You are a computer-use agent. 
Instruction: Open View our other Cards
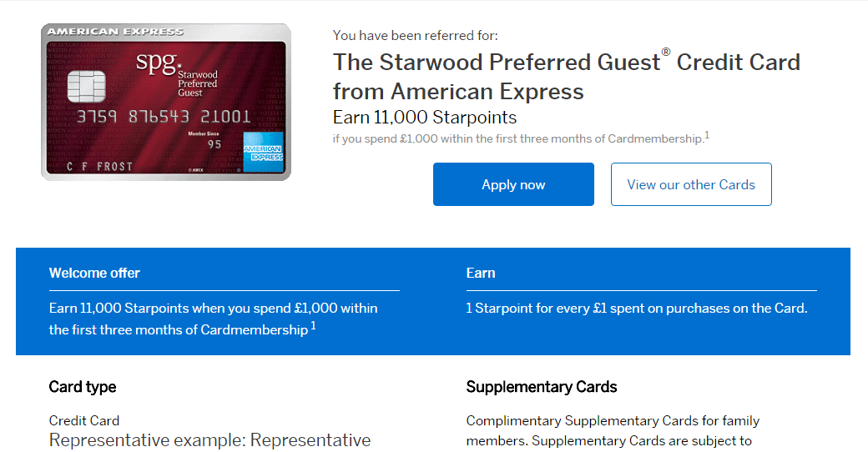(691, 184)
